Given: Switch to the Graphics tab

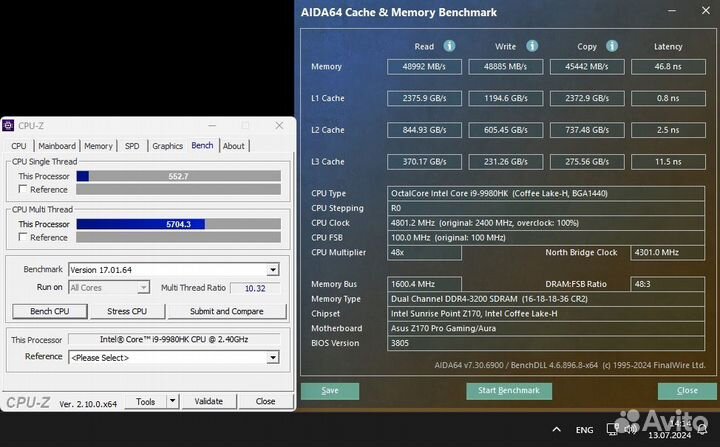Looking at the screenshot, I should point(167,146).
